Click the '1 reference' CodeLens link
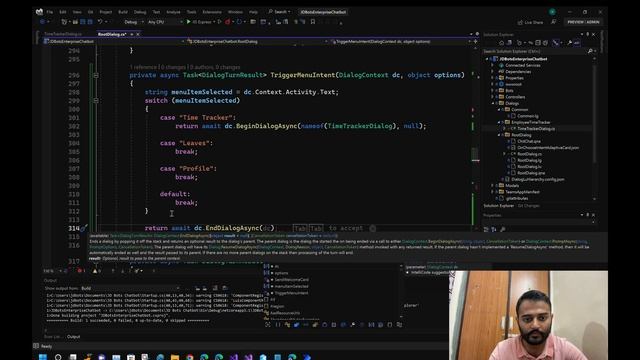Viewport: 640px width, 360px height. tap(143, 67)
